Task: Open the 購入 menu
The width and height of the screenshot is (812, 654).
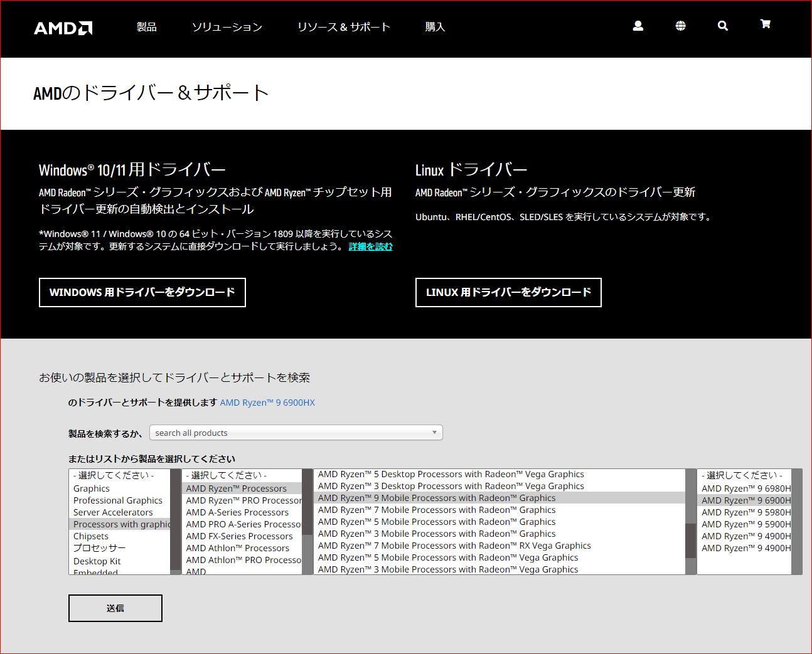Action: point(435,28)
